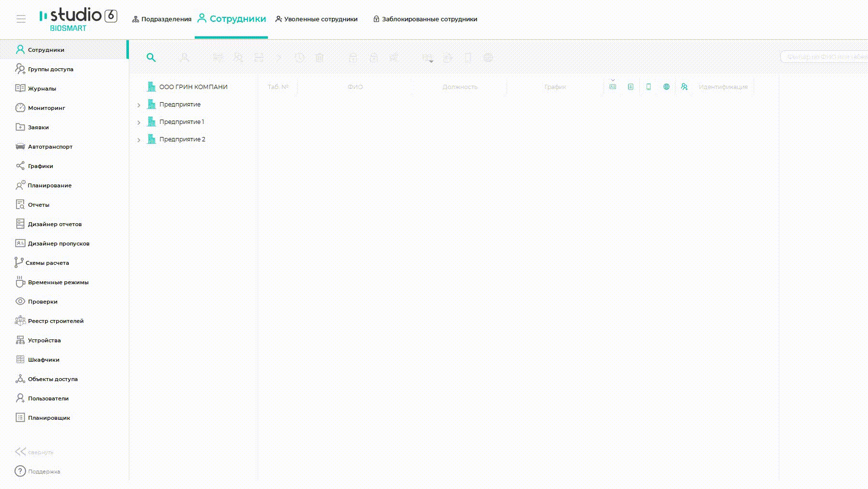Click the magnifier search icon in toolbar

151,58
